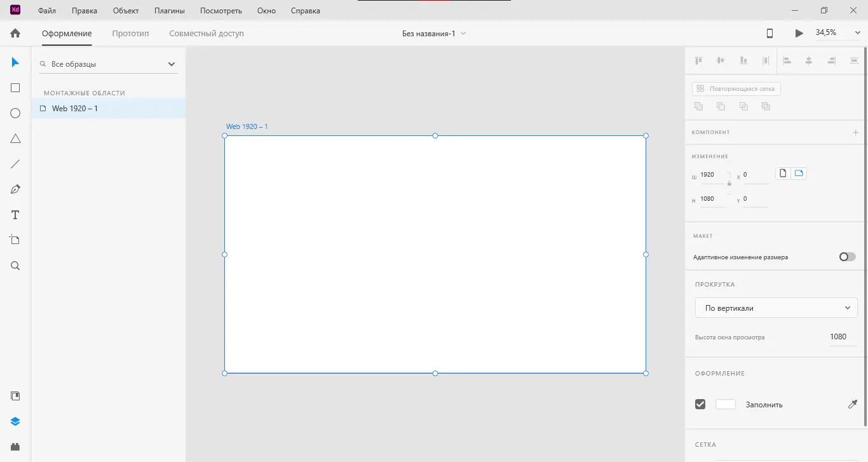868x462 pixels.
Task: Switch to the Оформление tab
Action: click(67, 33)
